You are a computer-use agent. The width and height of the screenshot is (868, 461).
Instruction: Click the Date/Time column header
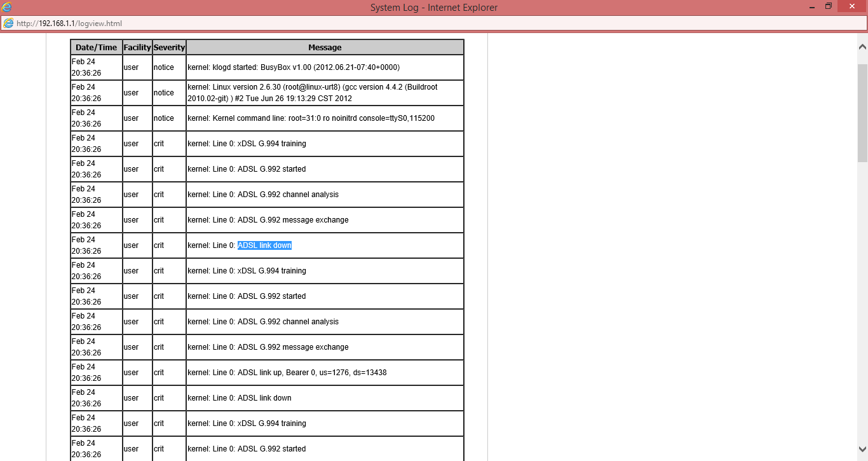pyautogui.click(x=97, y=47)
